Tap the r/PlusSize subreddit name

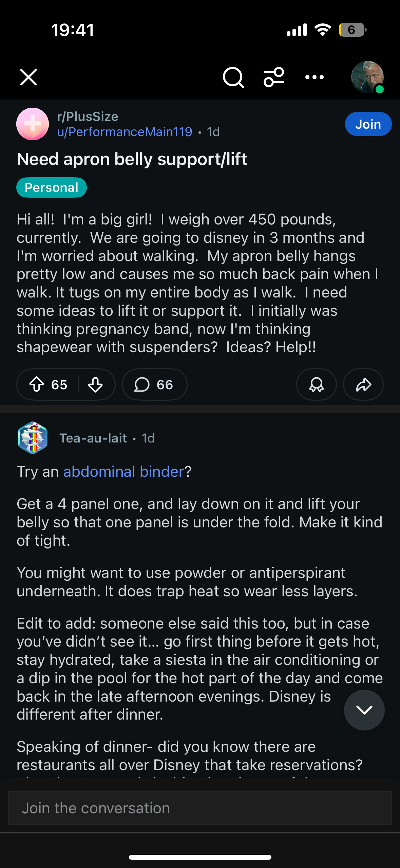[x=88, y=116]
